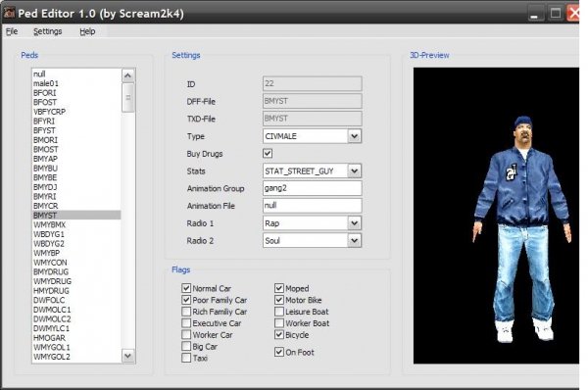
Task: Select BMYDJ in the Peds list
Action: [76, 187]
